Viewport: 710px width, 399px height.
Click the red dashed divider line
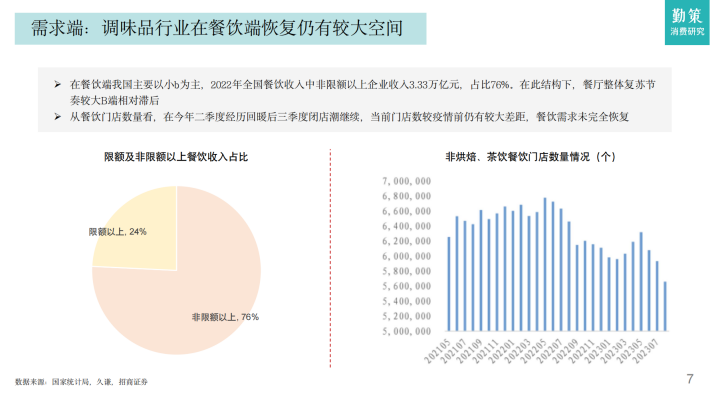point(331,258)
